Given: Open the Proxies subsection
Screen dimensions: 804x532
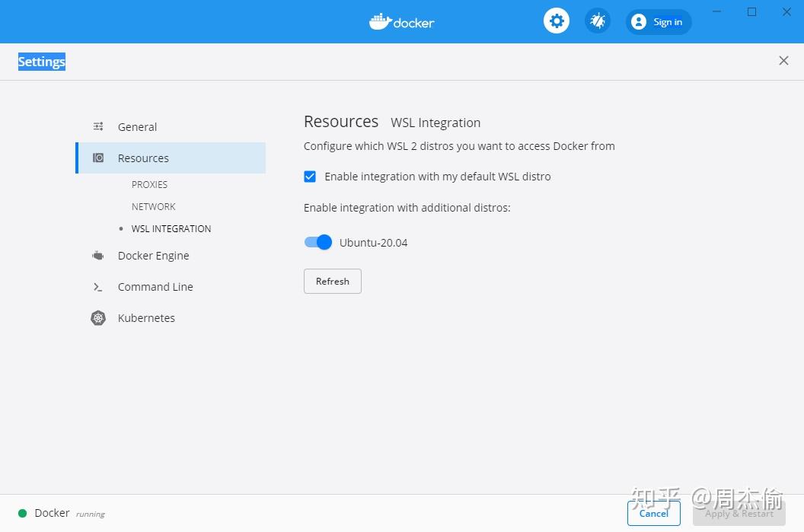Looking at the screenshot, I should [149, 184].
